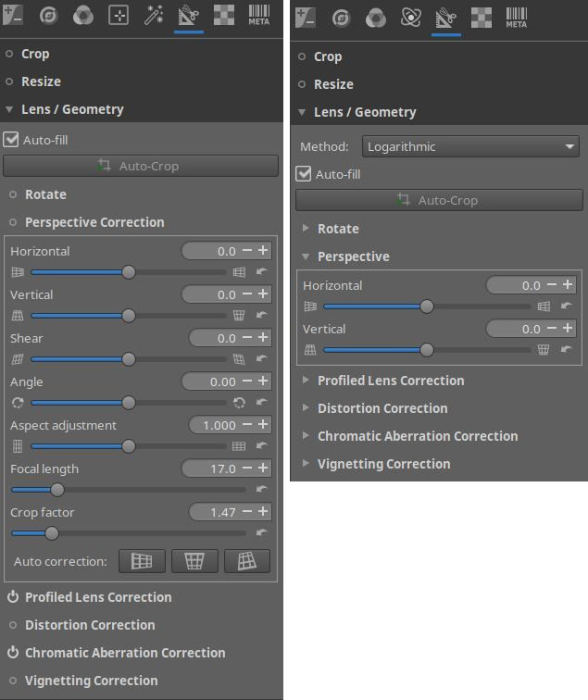Increase the Angle value with plus
The image size is (588, 700).
tap(263, 381)
